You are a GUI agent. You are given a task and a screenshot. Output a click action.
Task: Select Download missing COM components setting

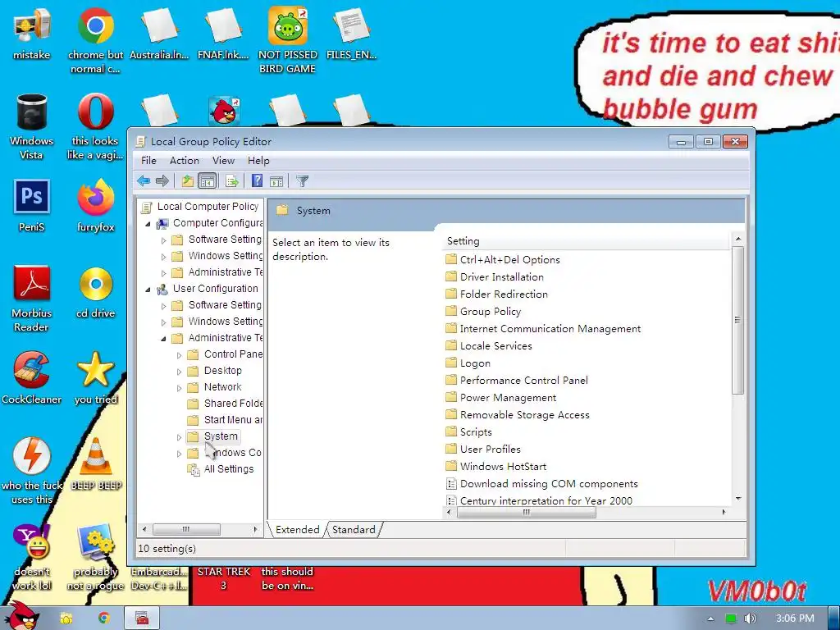point(541,484)
